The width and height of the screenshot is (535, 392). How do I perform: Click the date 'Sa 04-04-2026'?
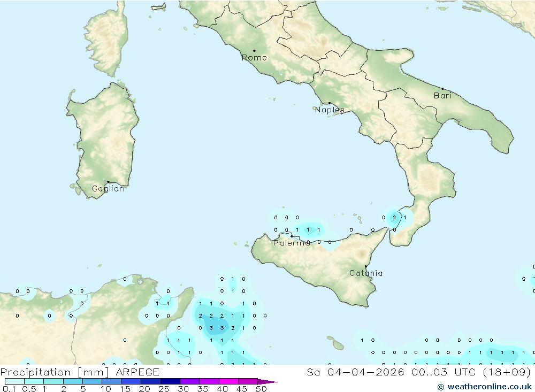click(356, 372)
